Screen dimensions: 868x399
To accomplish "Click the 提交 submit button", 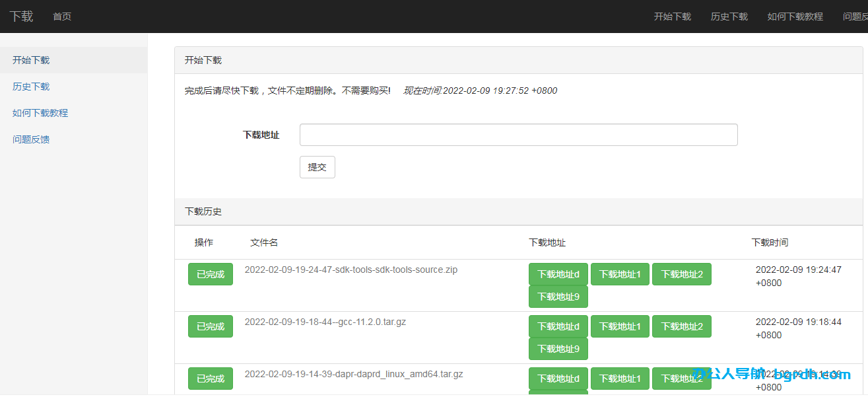I will click(317, 167).
